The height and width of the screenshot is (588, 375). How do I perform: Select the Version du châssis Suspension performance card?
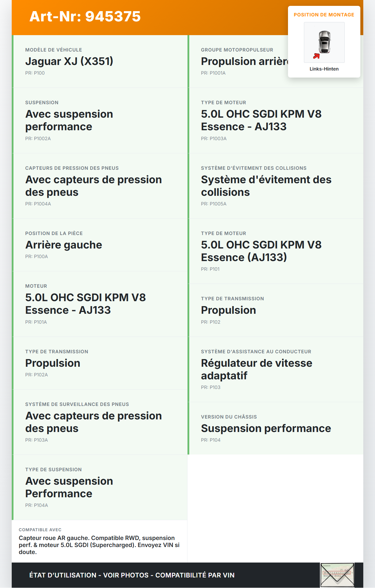tap(275, 428)
